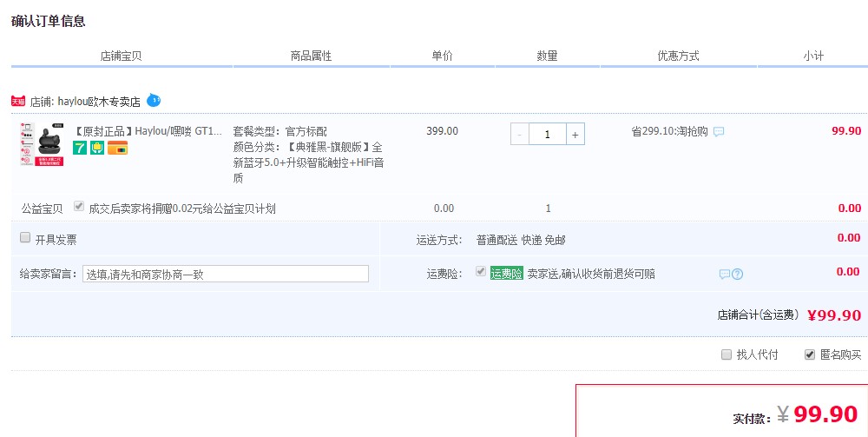Open the product title link 【原封正品】Haylou/嘿喽 GT1
Screen dimensions: 868x437
[x=148, y=132]
